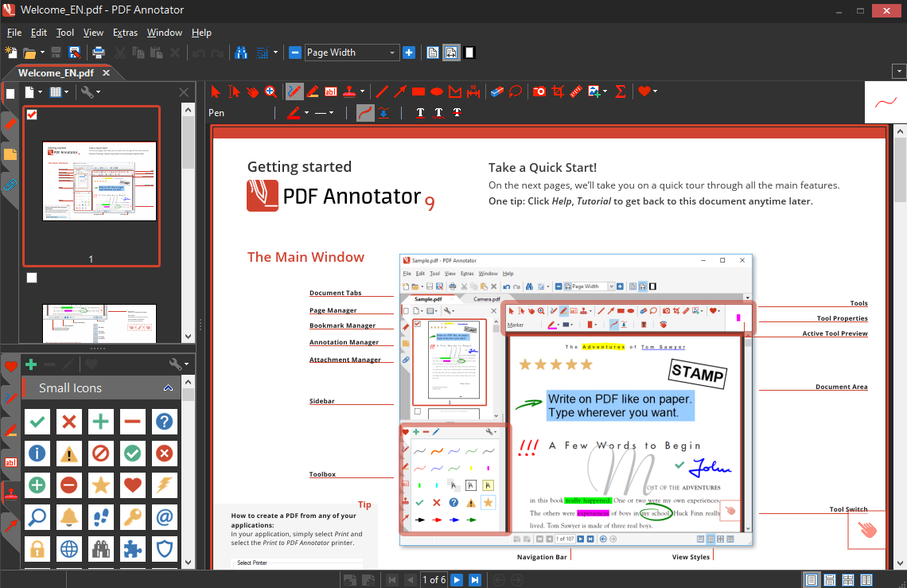The width and height of the screenshot is (907, 588).
Task: Click the blue zoom in plus button
Action: click(409, 53)
